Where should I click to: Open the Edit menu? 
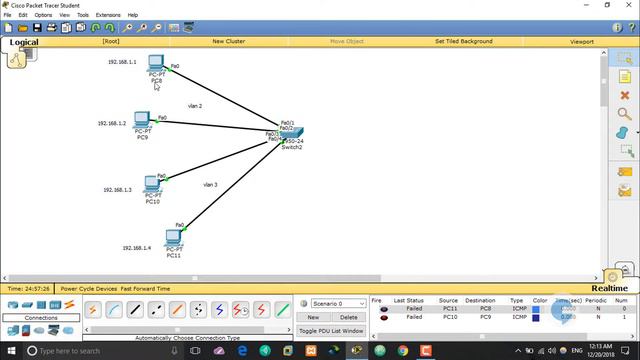[x=23, y=15]
